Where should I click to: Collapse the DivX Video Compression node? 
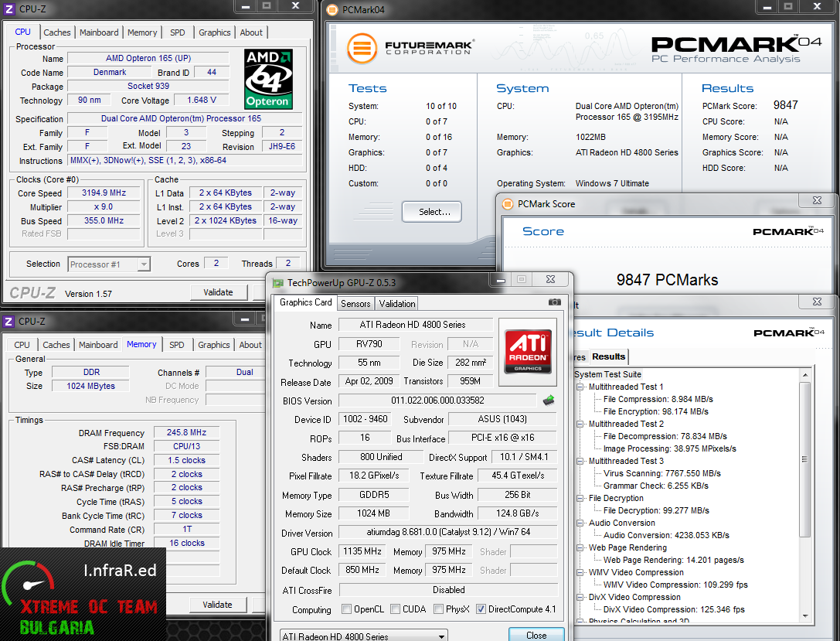click(x=580, y=597)
